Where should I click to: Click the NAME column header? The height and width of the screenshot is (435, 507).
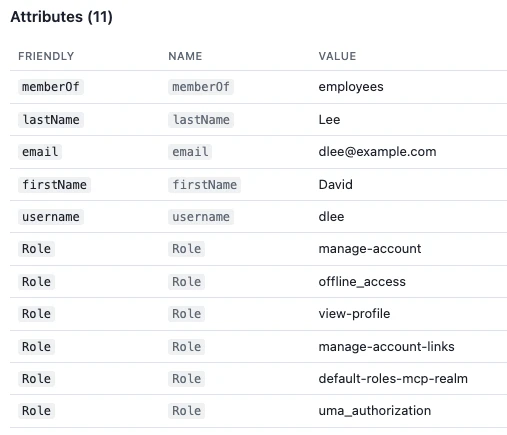point(185,56)
